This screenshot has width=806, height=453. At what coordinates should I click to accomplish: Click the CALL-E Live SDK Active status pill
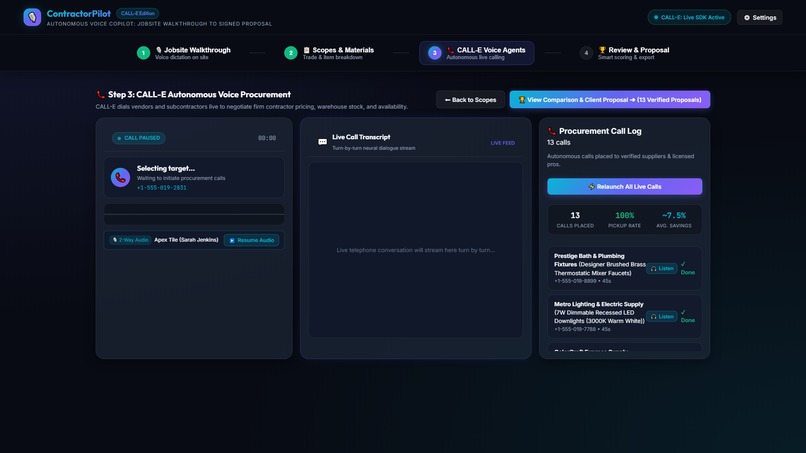point(689,17)
